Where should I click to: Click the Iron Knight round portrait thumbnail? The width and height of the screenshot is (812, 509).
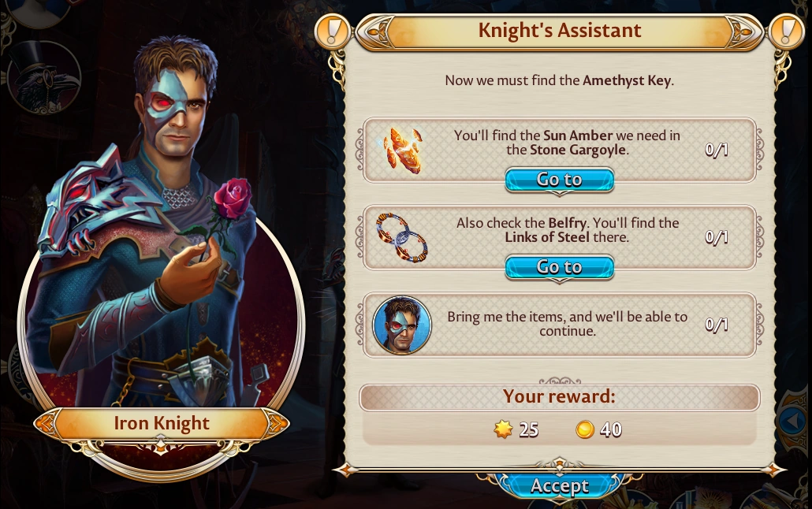pos(402,325)
